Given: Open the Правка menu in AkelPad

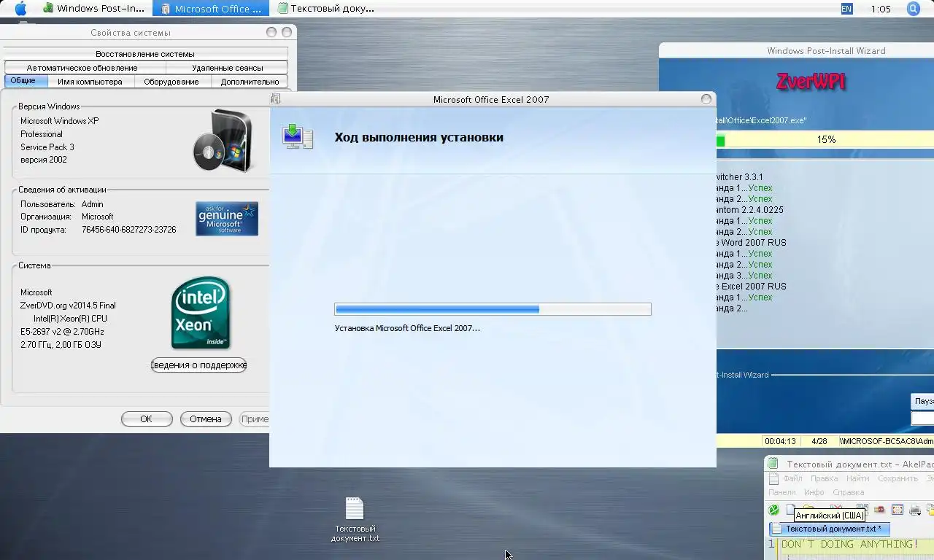Looking at the screenshot, I should click(x=824, y=479).
